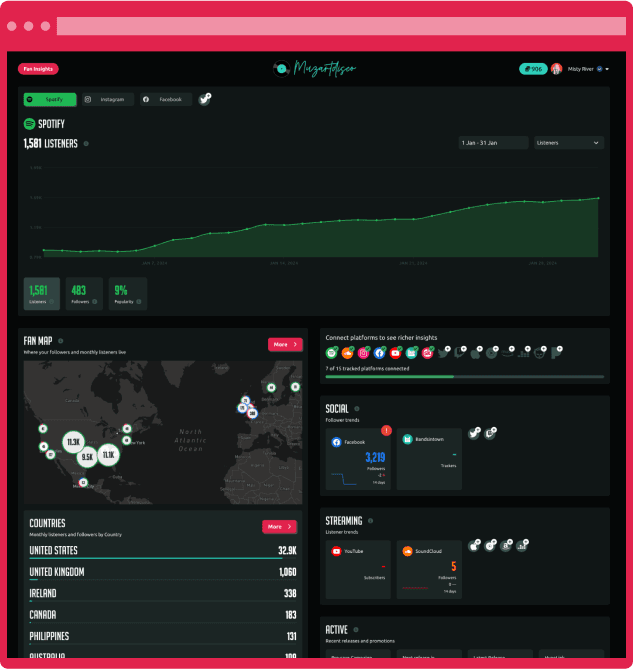Click the Spotify logo beside SPOTIFY heading
Viewport: 633px width, 669px height.
coord(29,124)
